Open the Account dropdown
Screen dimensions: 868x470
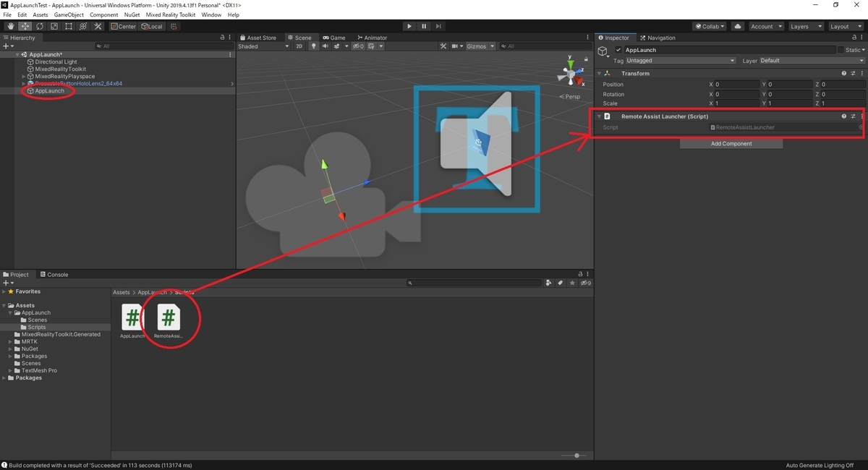[765, 26]
